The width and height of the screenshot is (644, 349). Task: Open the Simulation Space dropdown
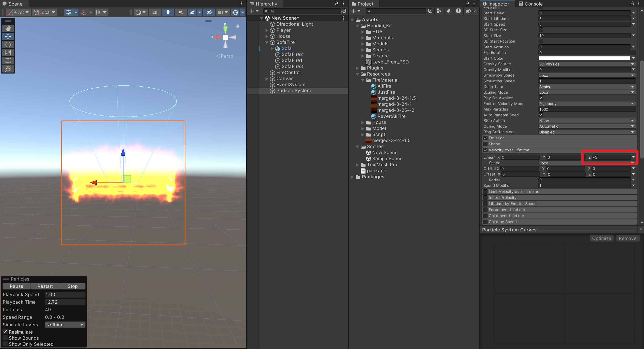(x=586, y=75)
